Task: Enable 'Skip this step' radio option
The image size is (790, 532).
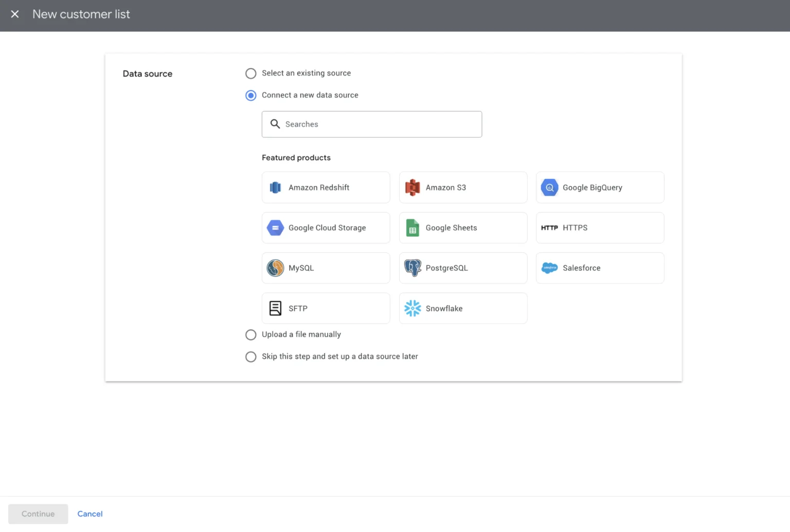Action: 251,357
